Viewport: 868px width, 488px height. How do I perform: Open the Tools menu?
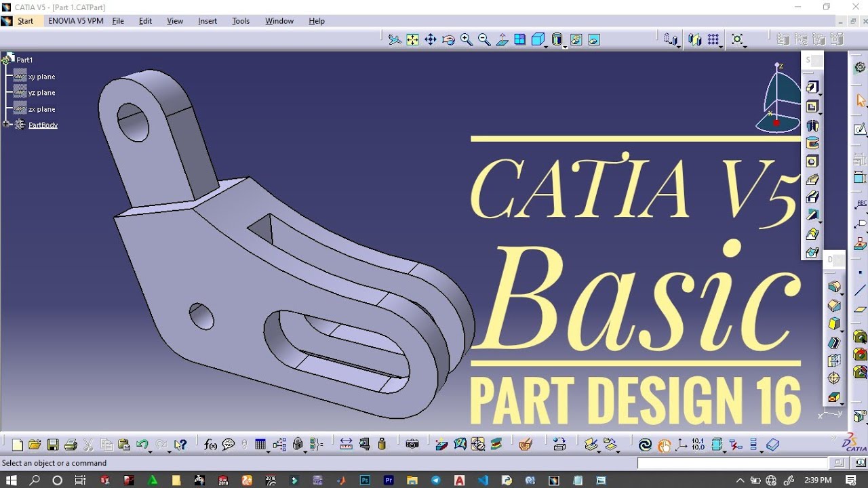pyautogui.click(x=241, y=21)
